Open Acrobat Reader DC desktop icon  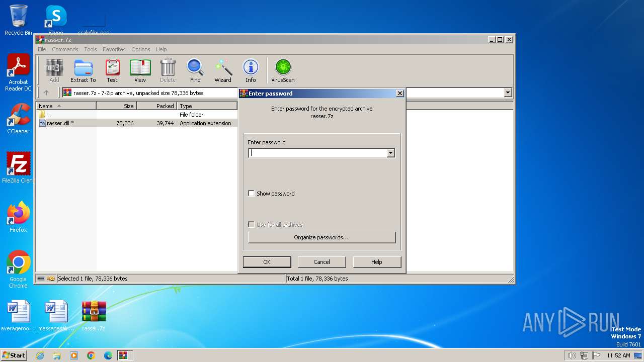coord(18,73)
